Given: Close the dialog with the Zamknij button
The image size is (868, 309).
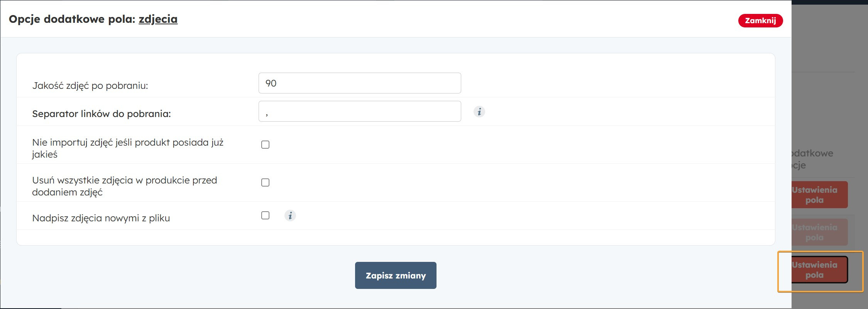Looking at the screenshot, I should (x=760, y=20).
